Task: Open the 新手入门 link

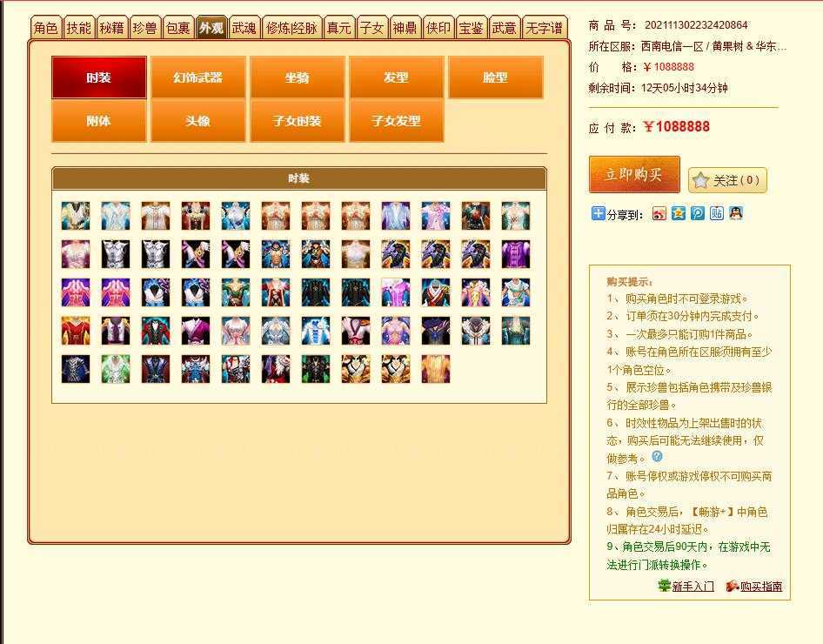Action: (x=693, y=587)
